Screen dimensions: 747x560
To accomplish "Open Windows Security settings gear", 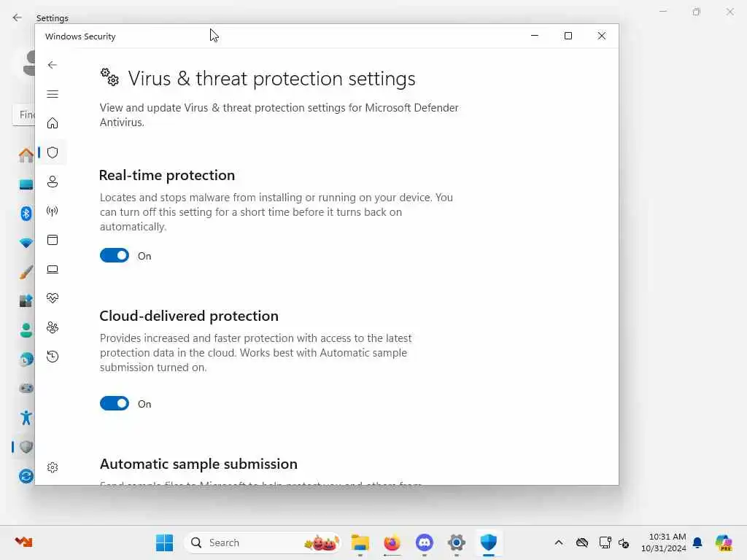I will pos(53,467).
